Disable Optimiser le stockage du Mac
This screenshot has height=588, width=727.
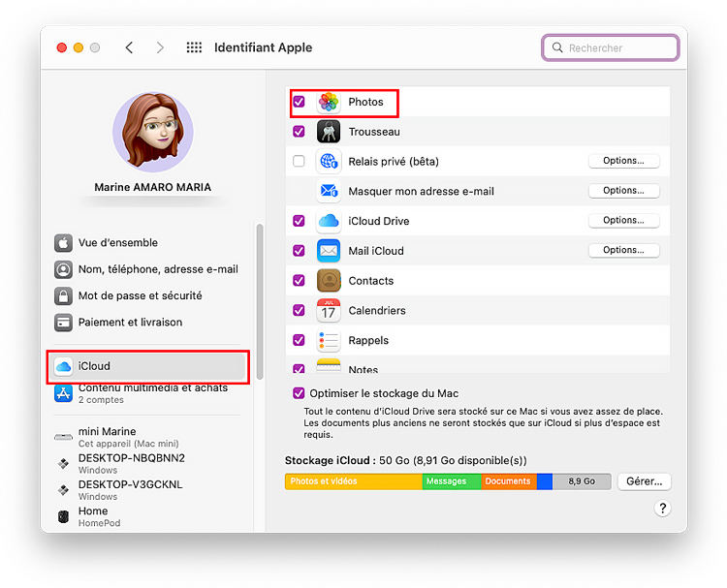click(x=299, y=393)
